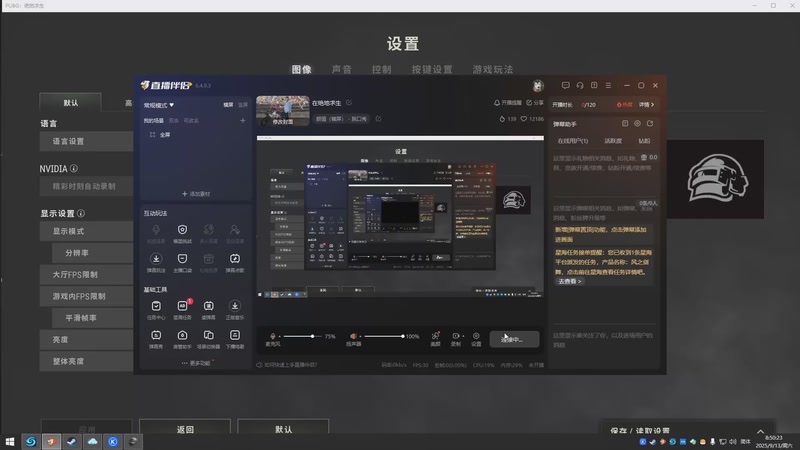
Task: Click the microphone volume slider at 75%
Action: coord(302,336)
